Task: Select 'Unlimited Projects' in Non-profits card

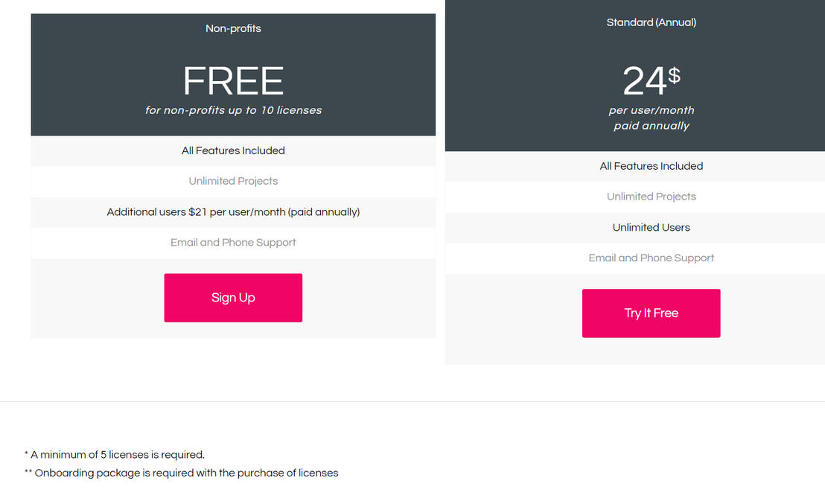Action: tap(233, 181)
